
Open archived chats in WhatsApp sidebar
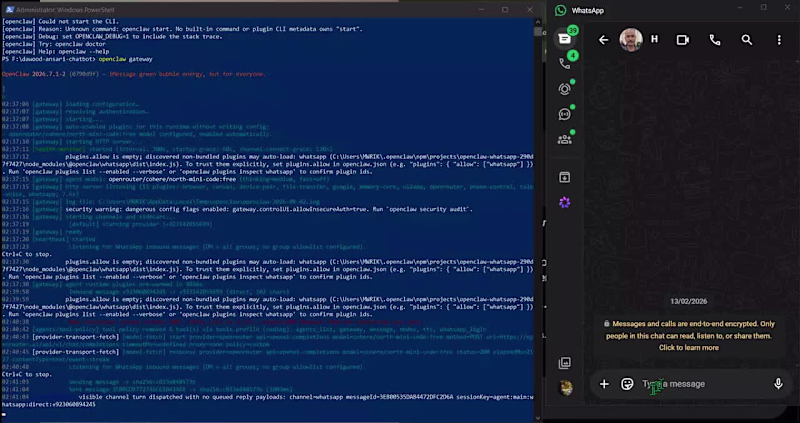[565, 178]
